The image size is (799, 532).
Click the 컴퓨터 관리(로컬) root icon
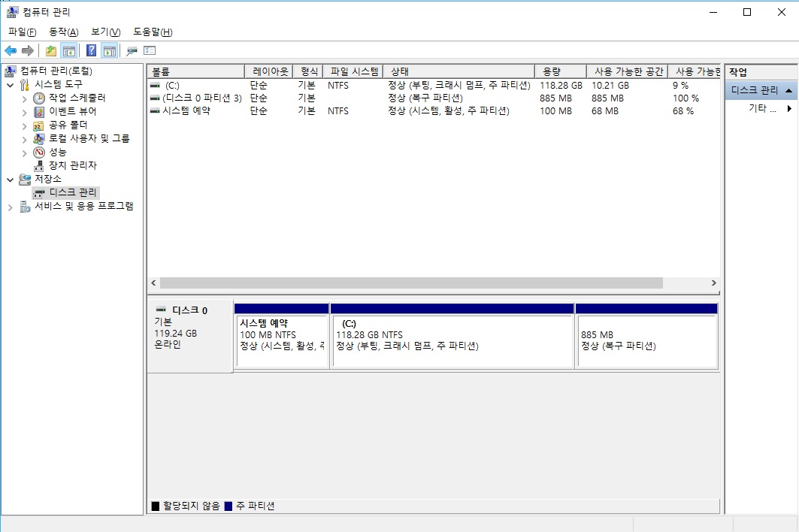coord(11,71)
